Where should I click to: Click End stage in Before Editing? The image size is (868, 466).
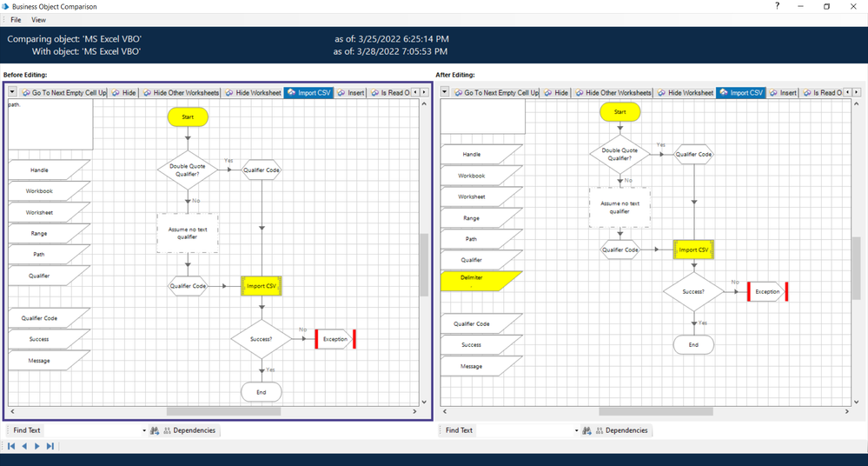coord(262,392)
